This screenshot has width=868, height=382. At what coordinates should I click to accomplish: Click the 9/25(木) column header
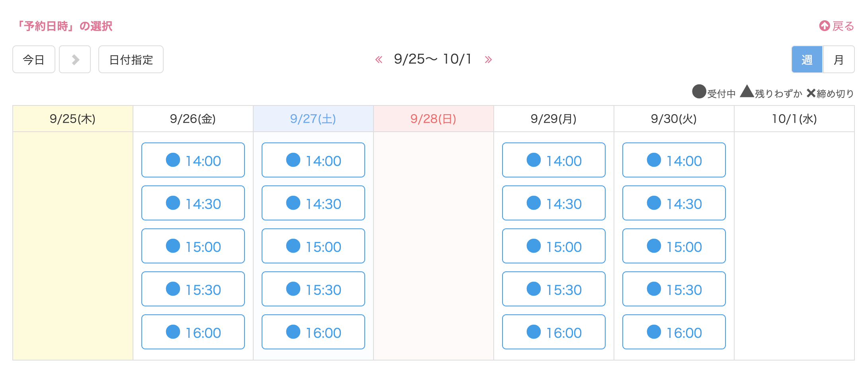point(72,119)
